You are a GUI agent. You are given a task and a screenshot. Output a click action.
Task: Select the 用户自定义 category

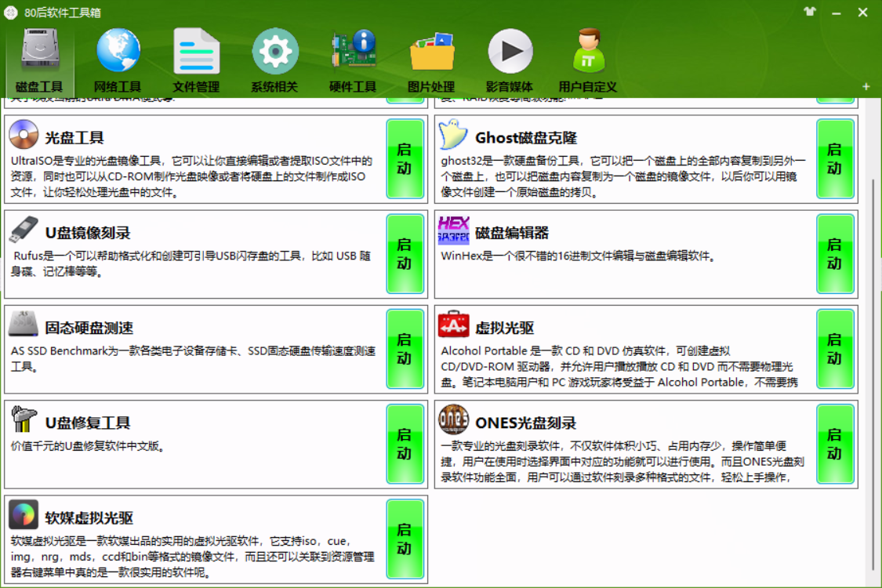coord(588,59)
